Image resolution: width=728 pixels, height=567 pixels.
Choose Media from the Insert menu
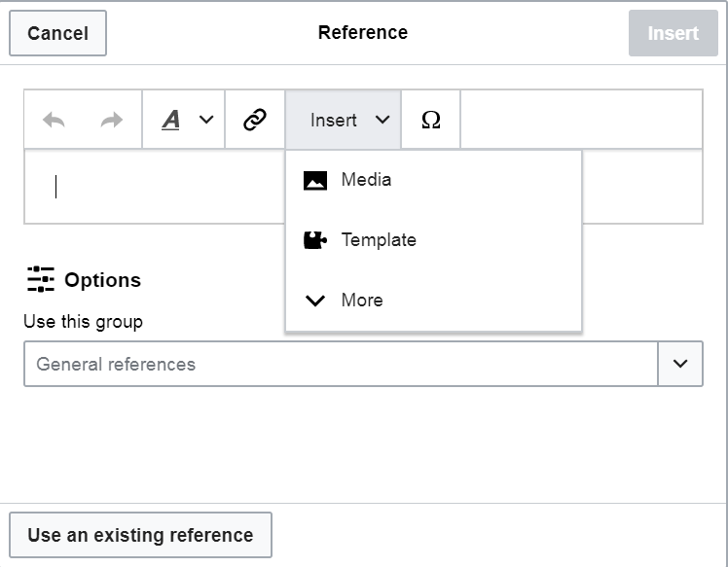click(x=366, y=180)
